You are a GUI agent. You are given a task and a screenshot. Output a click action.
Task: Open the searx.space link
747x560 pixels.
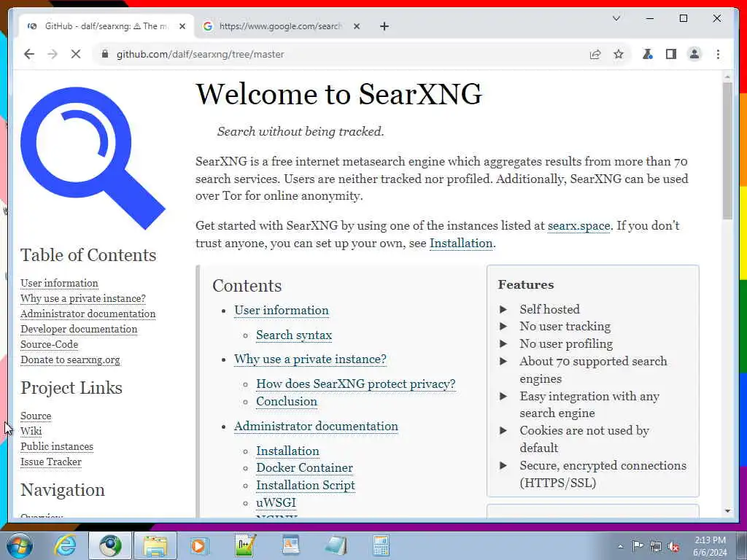pyautogui.click(x=578, y=226)
